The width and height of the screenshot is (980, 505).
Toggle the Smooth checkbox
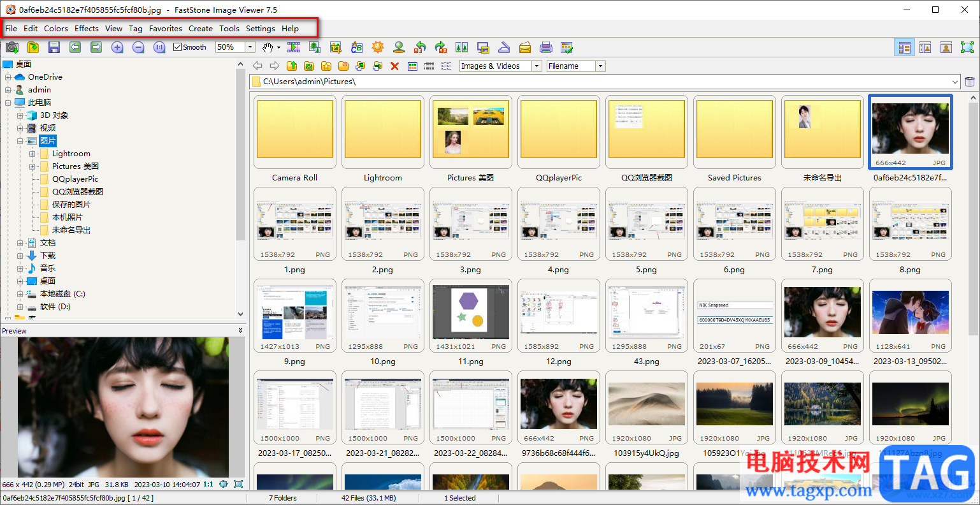tap(178, 47)
